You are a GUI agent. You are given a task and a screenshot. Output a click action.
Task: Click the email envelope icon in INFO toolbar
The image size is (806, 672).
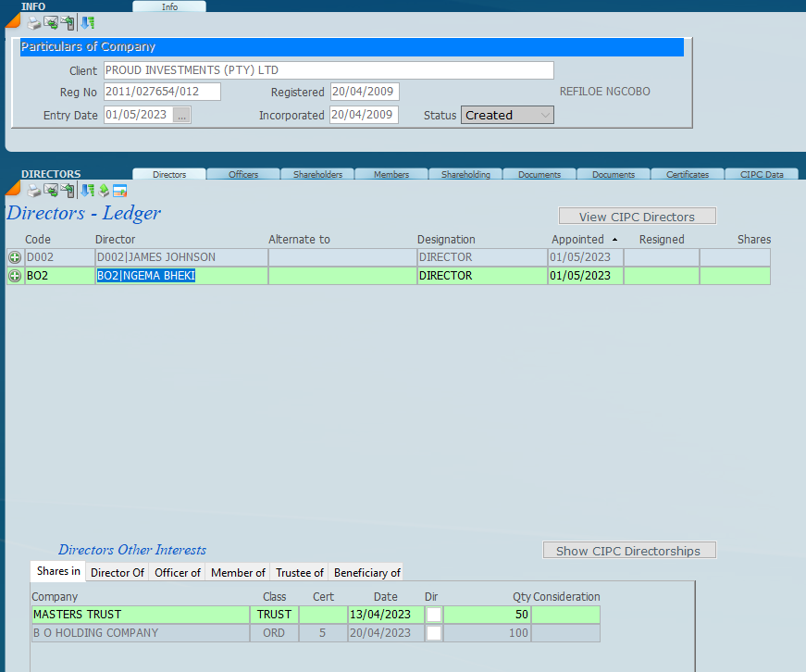coord(51,23)
